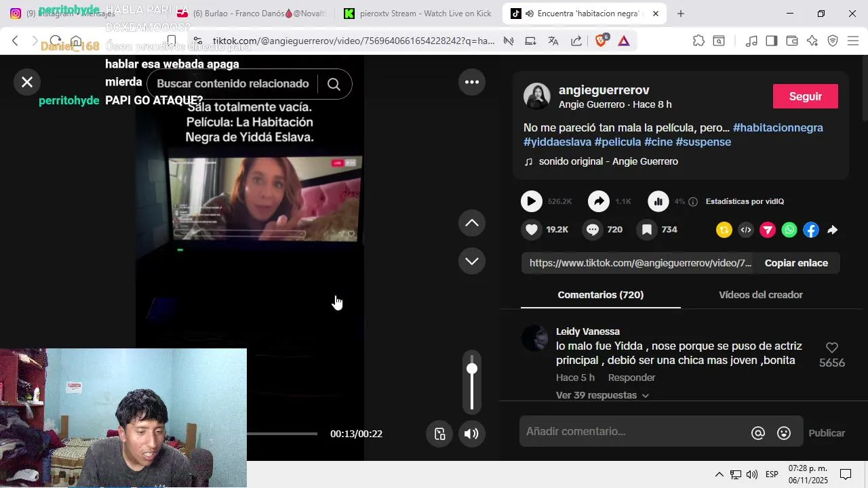Open the browser extensions puzzle icon
The height and width of the screenshot is (488, 868).
[x=698, y=41]
